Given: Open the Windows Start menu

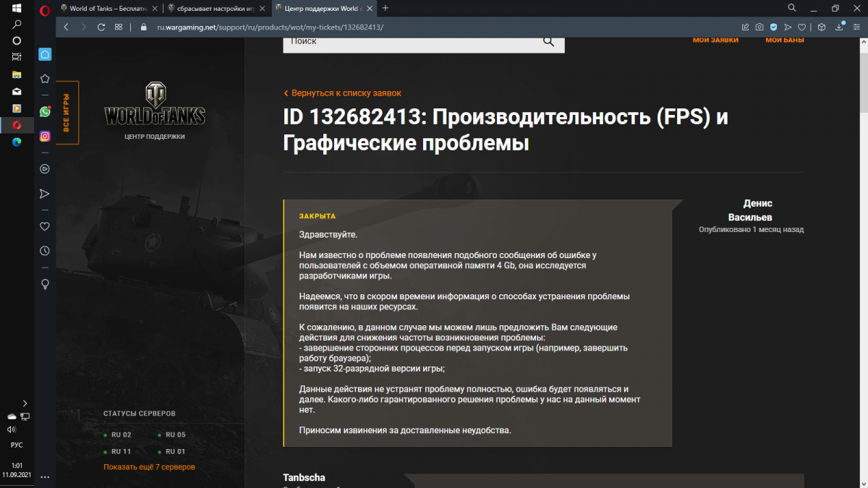Looking at the screenshot, I should click(17, 8).
